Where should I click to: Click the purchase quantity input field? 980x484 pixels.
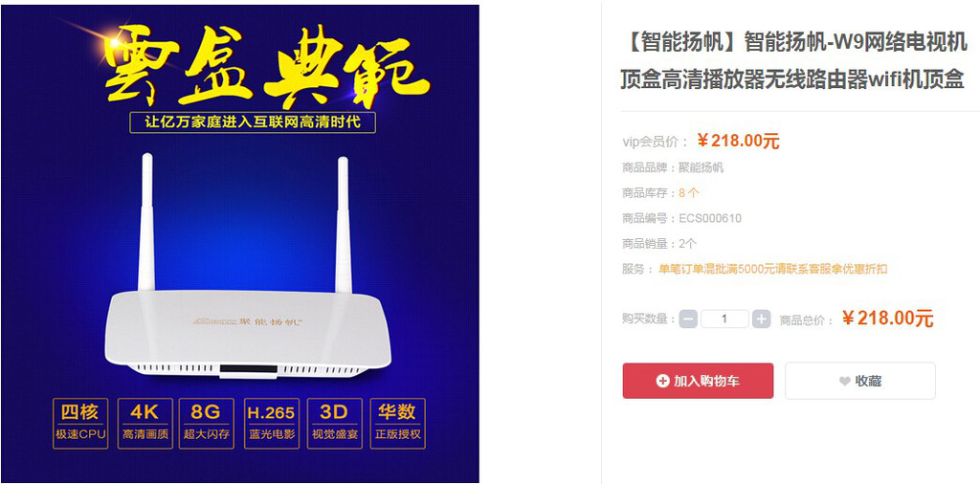click(x=724, y=319)
